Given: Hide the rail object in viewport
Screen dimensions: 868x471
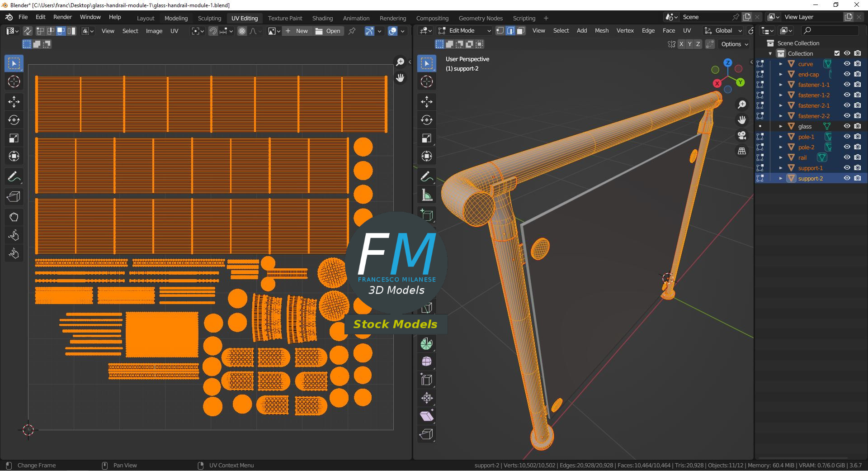Looking at the screenshot, I should (847, 157).
